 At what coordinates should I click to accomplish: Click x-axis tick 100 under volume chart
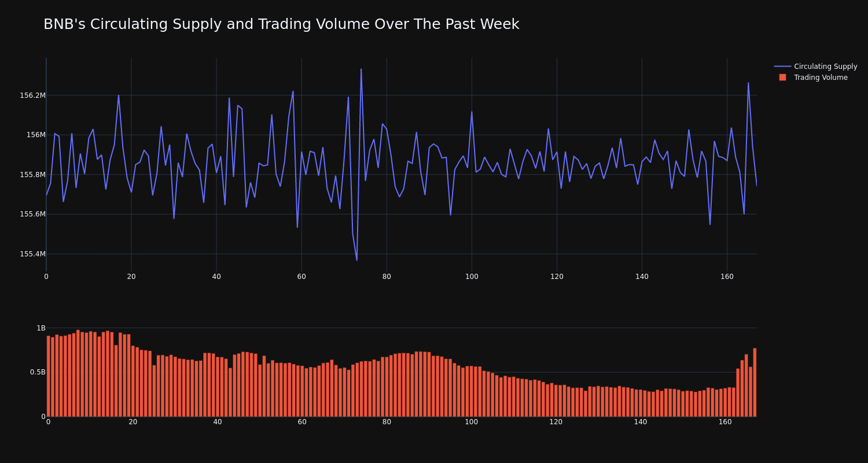tap(472, 422)
